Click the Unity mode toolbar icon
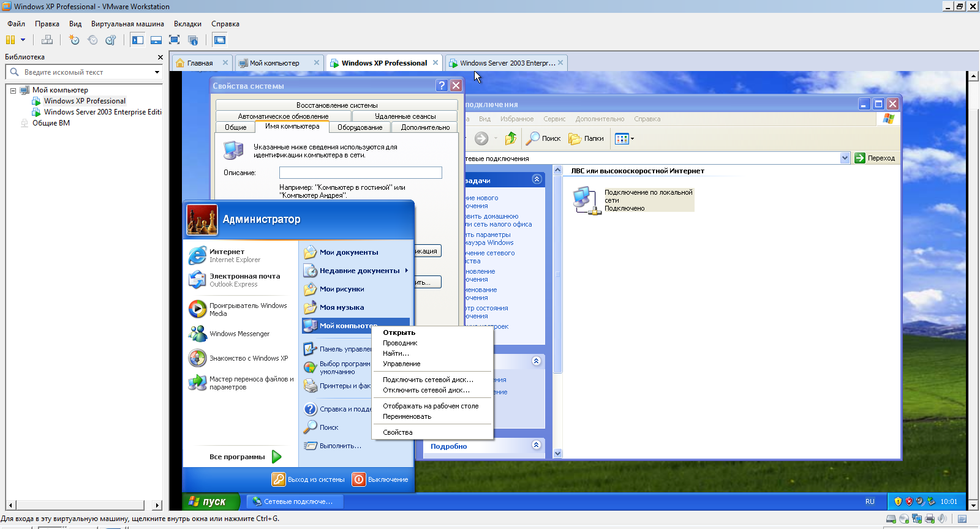Viewport: 980px width, 529px height. point(193,40)
